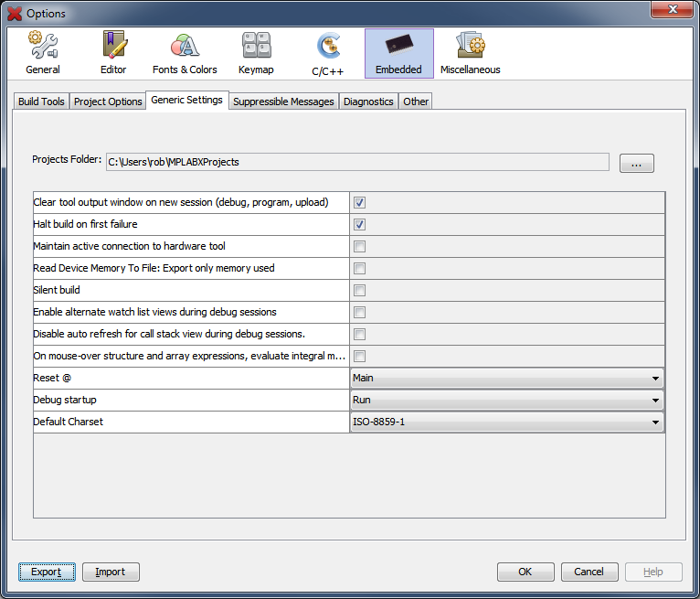Open the C/C++ options category
Image resolution: width=700 pixels, height=599 pixels.
pyautogui.click(x=327, y=54)
